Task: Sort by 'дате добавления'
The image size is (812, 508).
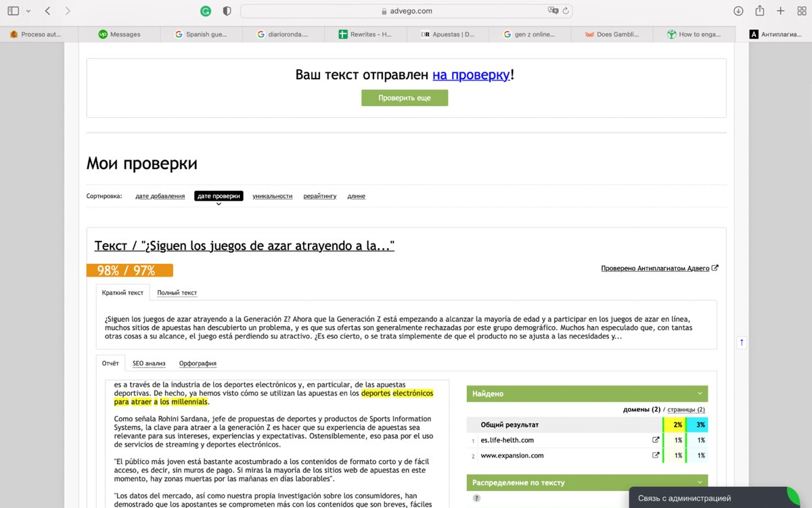Action: (x=160, y=196)
